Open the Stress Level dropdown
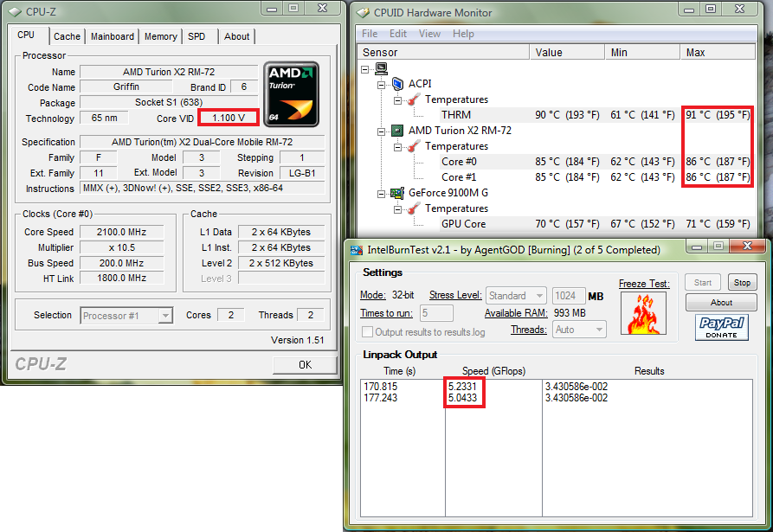Screen dimensions: 773x532 (516, 296)
